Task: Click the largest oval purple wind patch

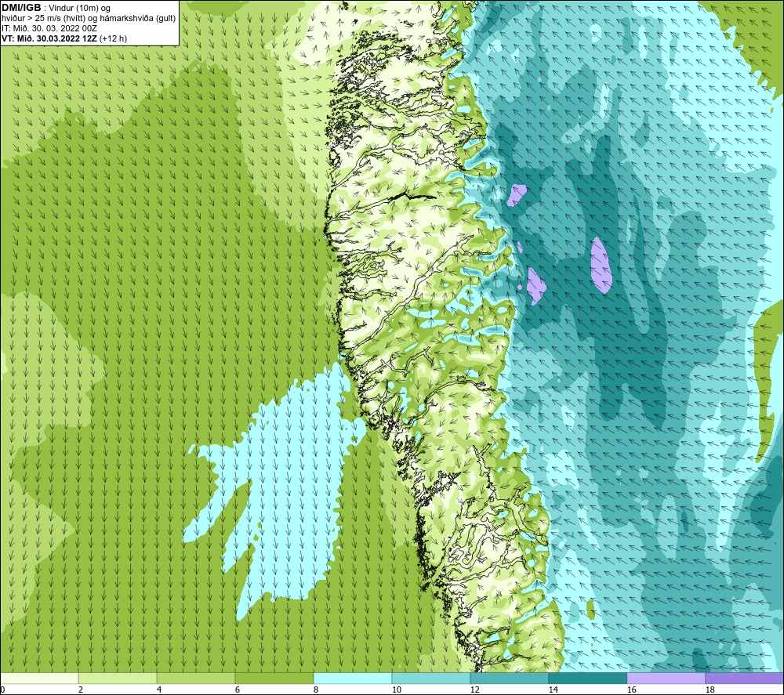Action: click(601, 265)
